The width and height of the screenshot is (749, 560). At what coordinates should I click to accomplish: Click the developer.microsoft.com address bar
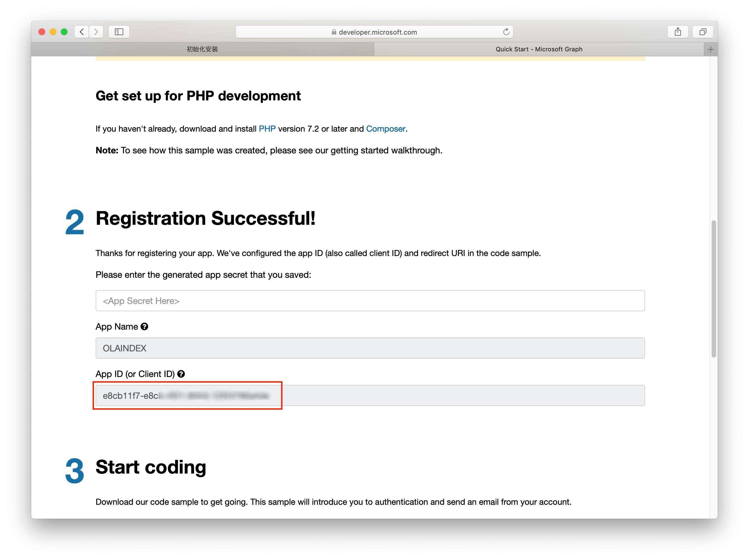tap(374, 32)
